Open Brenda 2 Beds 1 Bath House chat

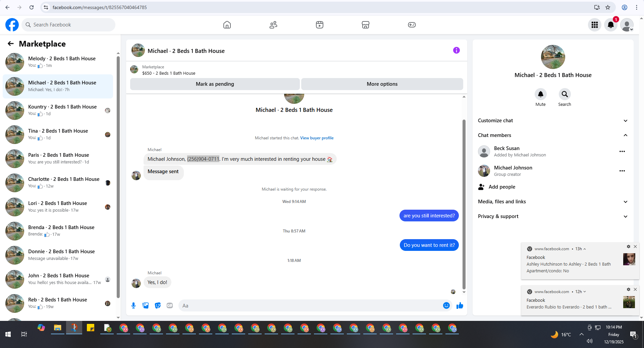click(x=58, y=231)
